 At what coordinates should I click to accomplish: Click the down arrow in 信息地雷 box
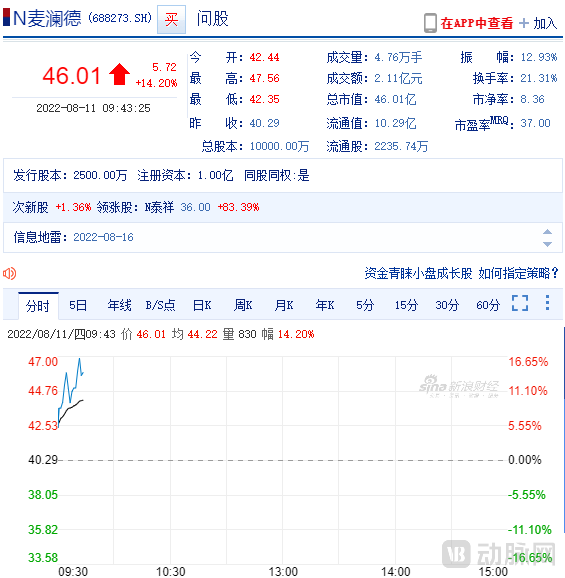[547, 244]
